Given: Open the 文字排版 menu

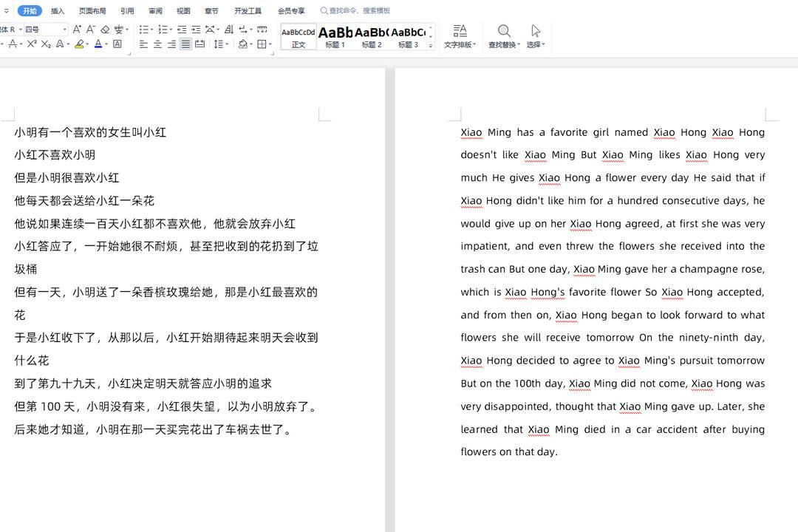Looking at the screenshot, I should pyautogui.click(x=460, y=37).
